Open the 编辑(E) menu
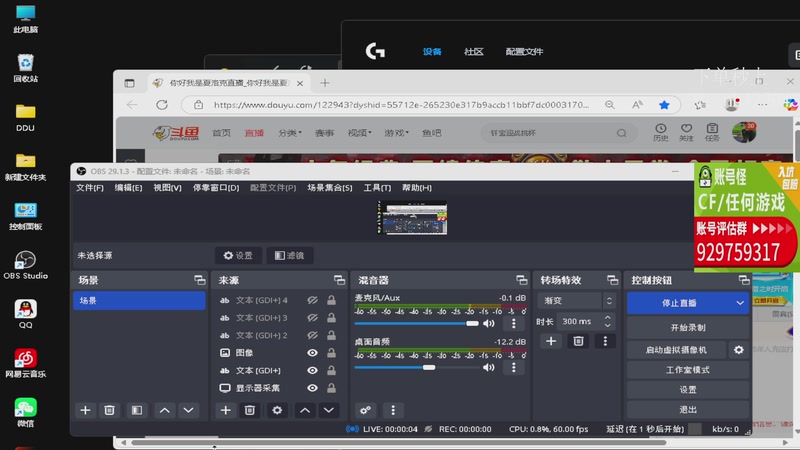This screenshot has height=450, width=800. click(x=128, y=188)
